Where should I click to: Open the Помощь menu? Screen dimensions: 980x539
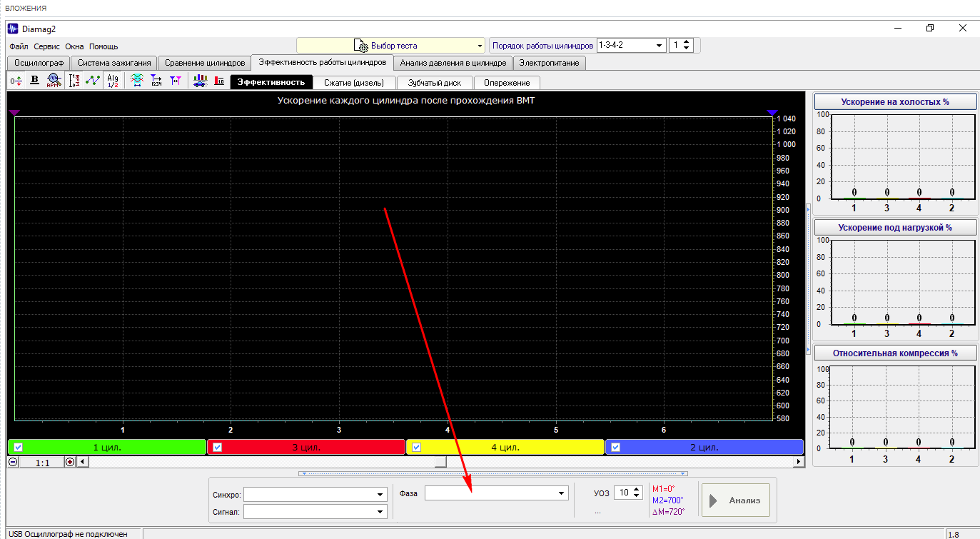[x=103, y=46]
